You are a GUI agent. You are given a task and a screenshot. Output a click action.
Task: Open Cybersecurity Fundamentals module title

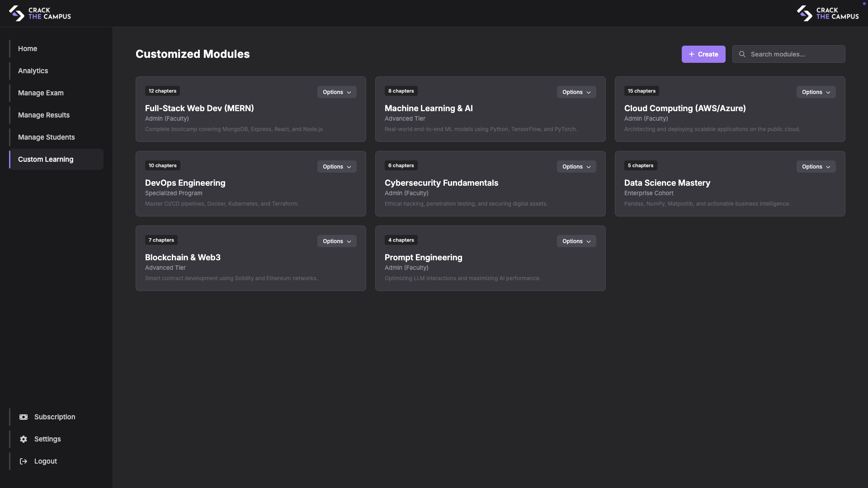441,183
